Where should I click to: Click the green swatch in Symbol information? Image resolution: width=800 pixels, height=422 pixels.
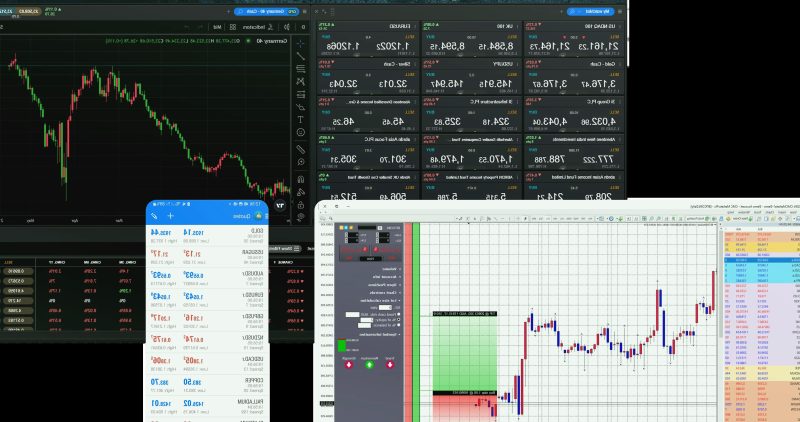342,346
